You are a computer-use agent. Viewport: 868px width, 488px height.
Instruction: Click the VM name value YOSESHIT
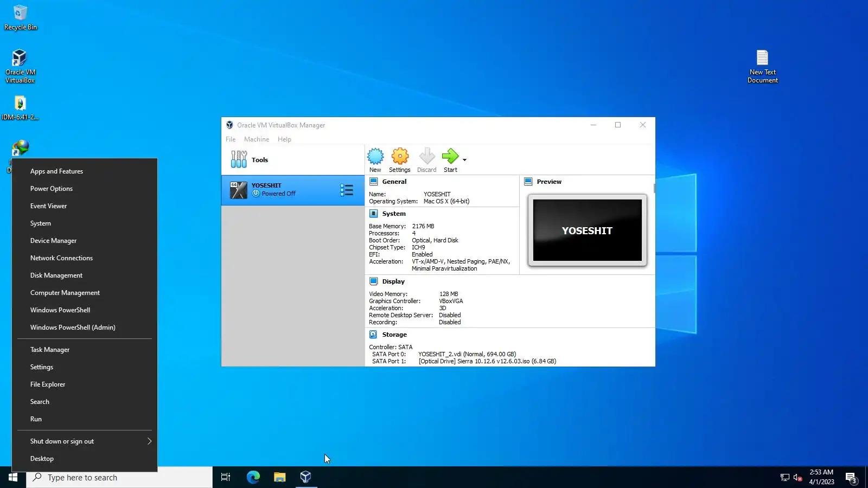(437, 194)
